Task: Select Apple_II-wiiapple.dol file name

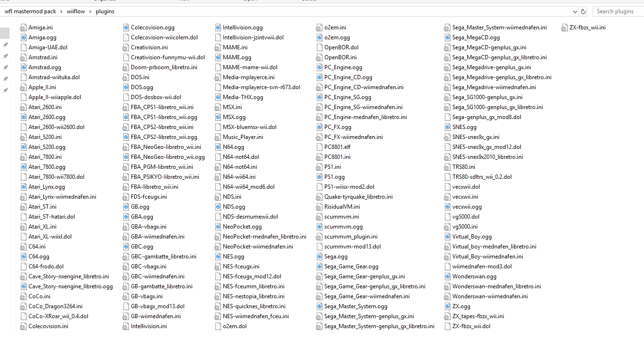Action: 55,97
